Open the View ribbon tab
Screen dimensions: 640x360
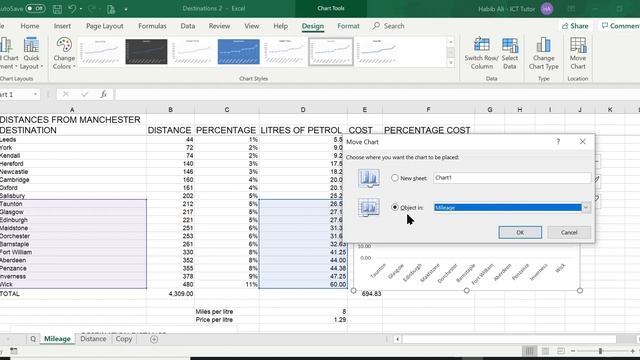pyautogui.click(x=251, y=26)
